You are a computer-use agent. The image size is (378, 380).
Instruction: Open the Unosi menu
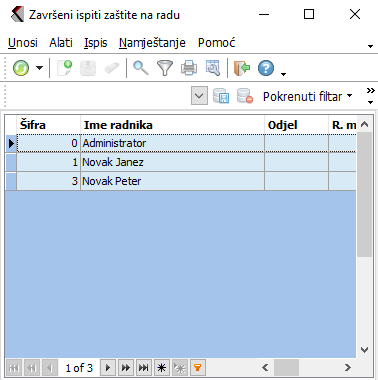tap(23, 43)
